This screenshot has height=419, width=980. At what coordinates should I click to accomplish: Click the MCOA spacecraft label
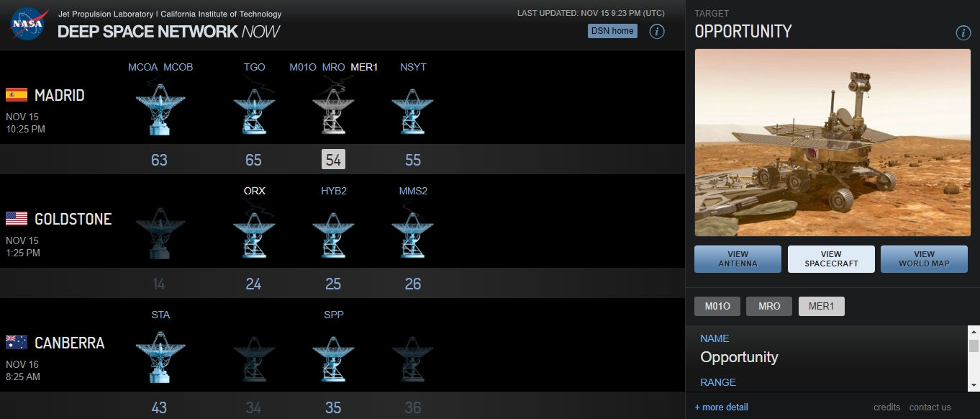[x=143, y=67]
